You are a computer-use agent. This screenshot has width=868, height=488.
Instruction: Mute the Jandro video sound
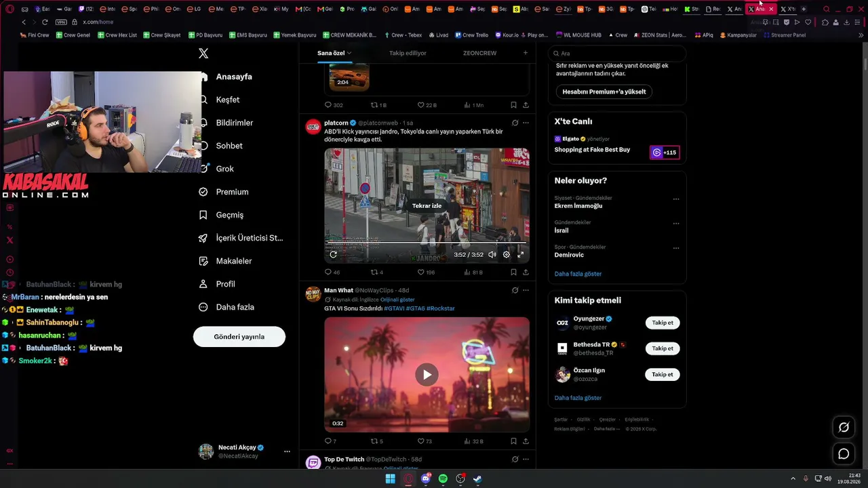coord(492,255)
